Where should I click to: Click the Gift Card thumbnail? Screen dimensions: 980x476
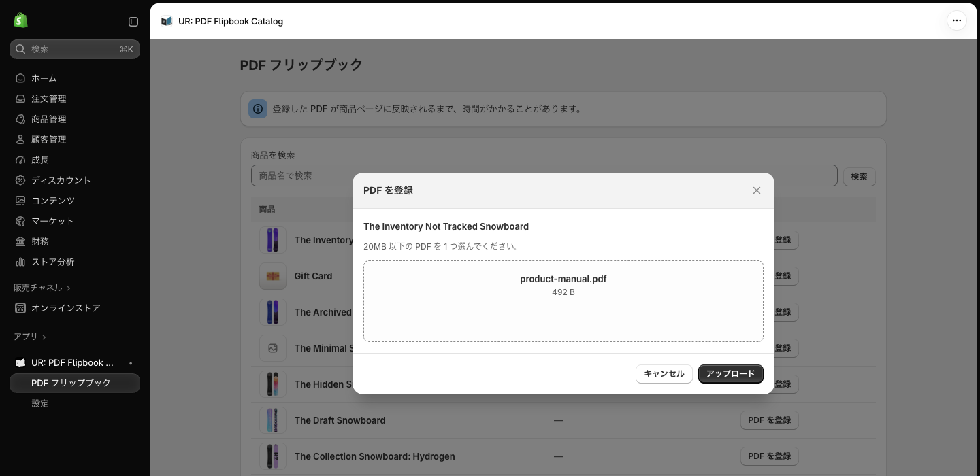point(273,276)
